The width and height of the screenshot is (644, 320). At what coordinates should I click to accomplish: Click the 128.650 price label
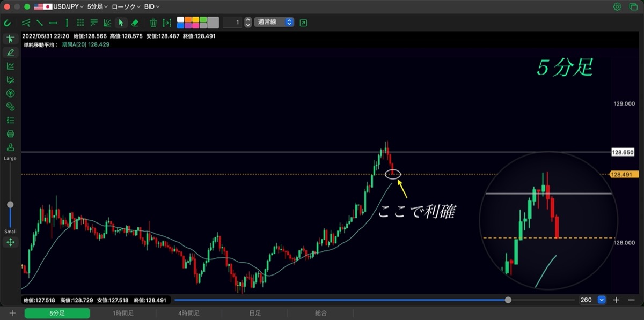point(623,152)
